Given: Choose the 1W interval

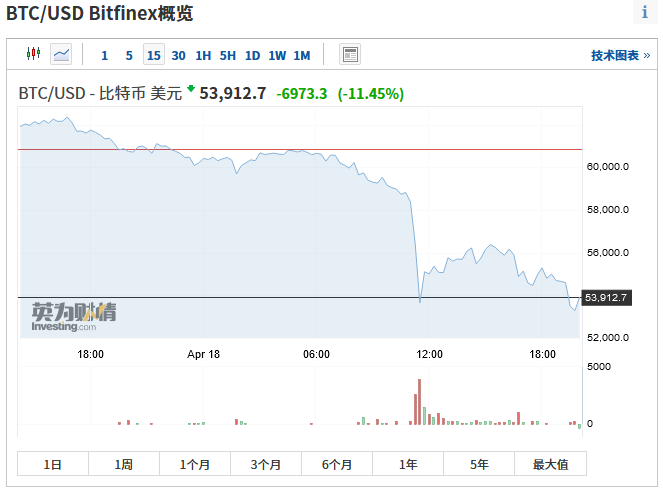Looking at the screenshot, I should pyautogui.click(x=277, y=55).
